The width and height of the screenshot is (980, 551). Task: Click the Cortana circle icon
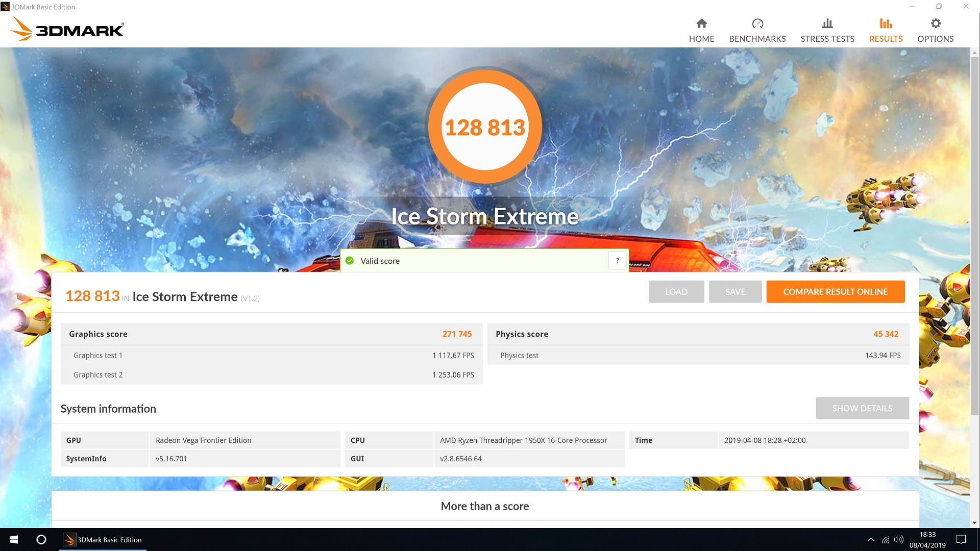click(41, 539)
